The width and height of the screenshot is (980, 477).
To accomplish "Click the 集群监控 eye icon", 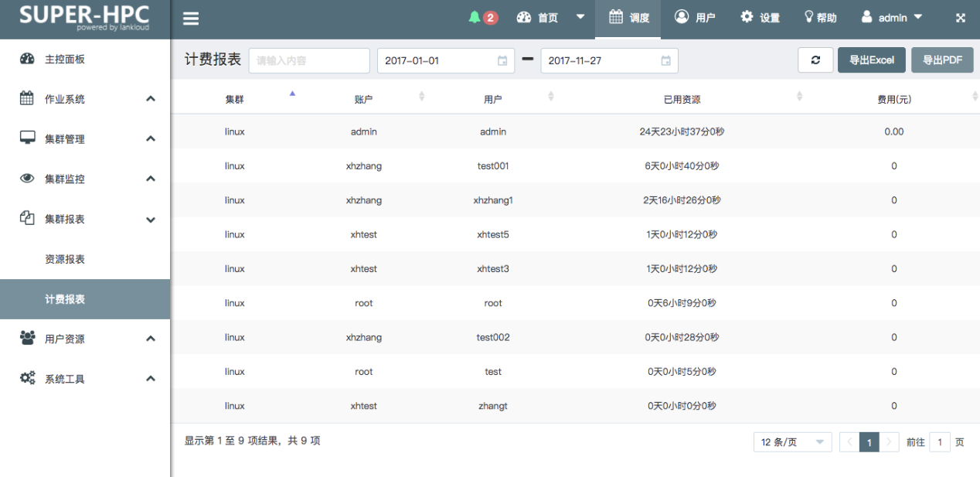I will pos(27,179).
